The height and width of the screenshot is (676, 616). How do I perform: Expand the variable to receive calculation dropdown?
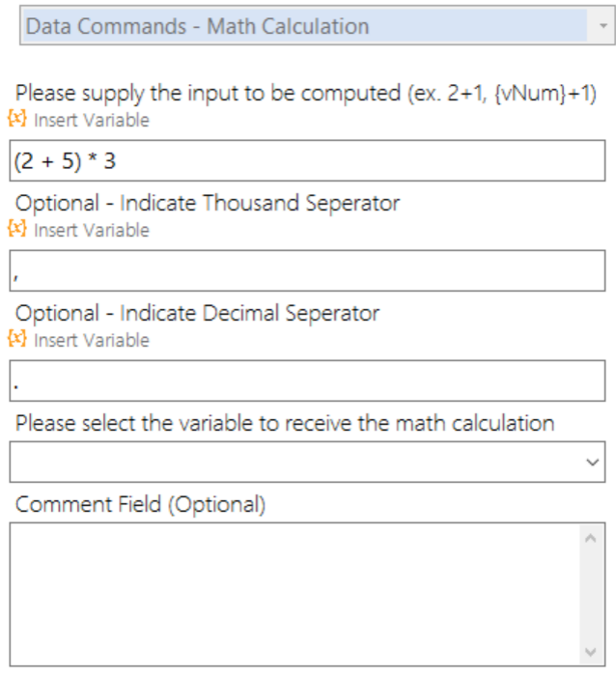307,462
